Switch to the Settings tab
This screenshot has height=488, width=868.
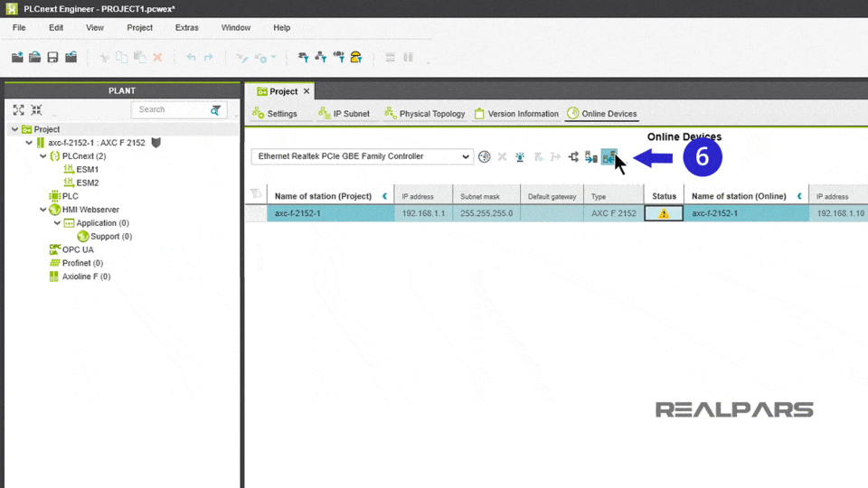[x=275, y=114]
